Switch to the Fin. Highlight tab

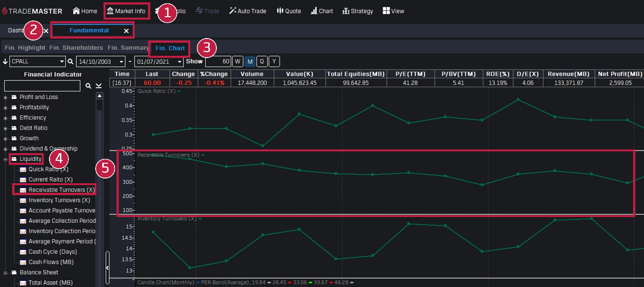25,48
